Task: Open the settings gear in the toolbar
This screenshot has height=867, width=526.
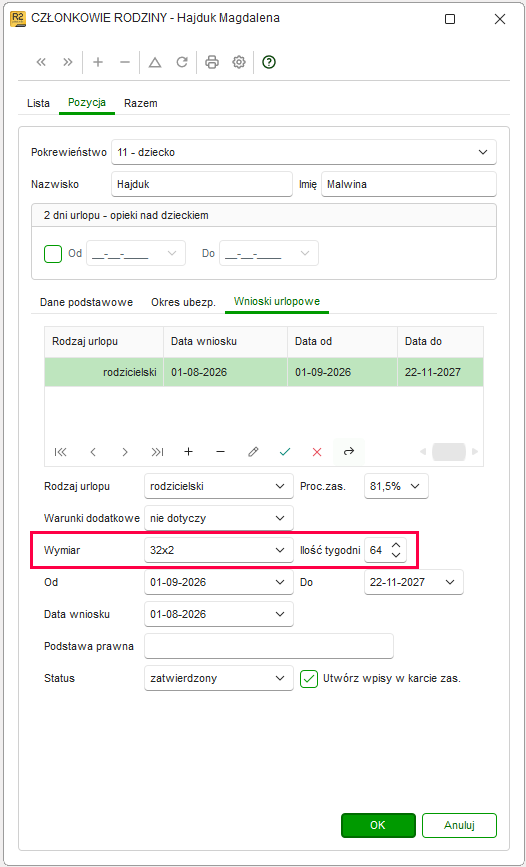Action: click(238, 62)
